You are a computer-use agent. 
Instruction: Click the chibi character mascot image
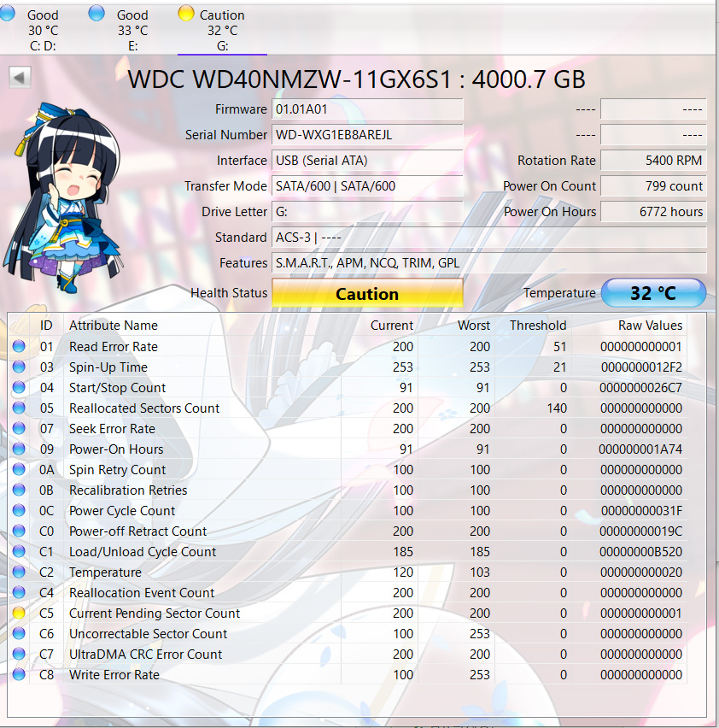click(x=62, y=197)
